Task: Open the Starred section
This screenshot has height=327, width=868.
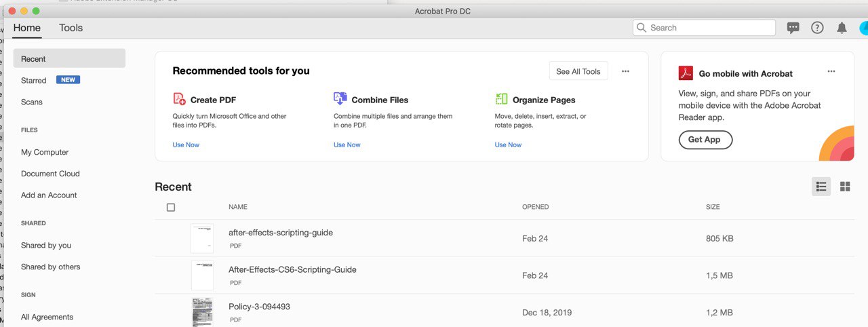Action: [x=34, y=80]
